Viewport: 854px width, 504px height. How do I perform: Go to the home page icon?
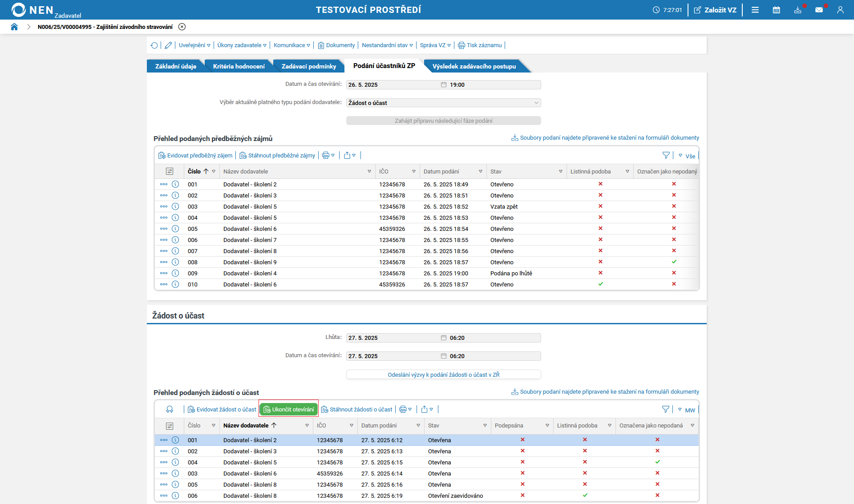[14, 27]
